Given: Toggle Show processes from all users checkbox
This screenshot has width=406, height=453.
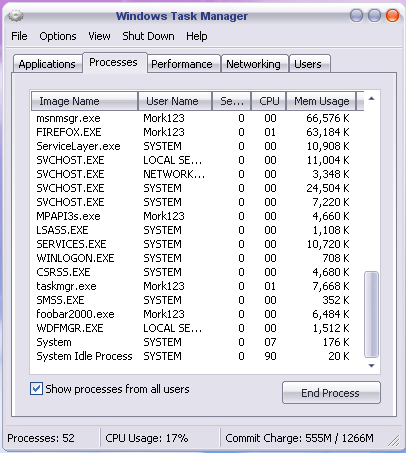Looking at the screenshot, I should click(x=36, y=389).
